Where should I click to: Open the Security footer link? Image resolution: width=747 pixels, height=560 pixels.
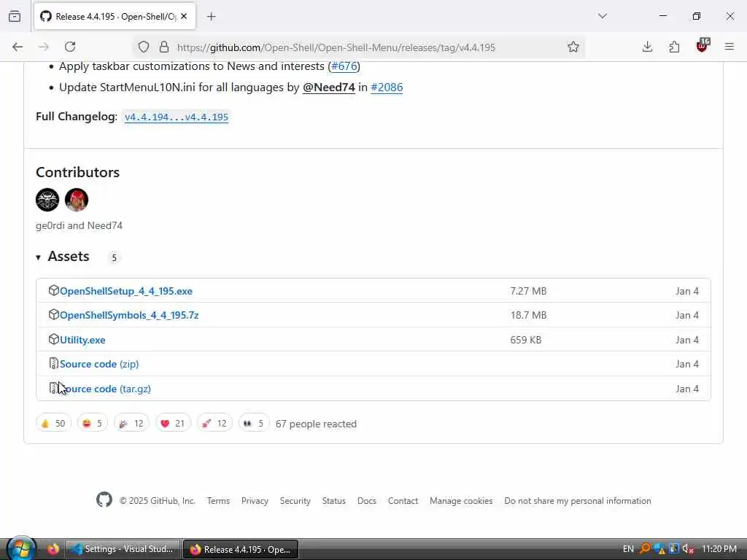pos(295,501)
